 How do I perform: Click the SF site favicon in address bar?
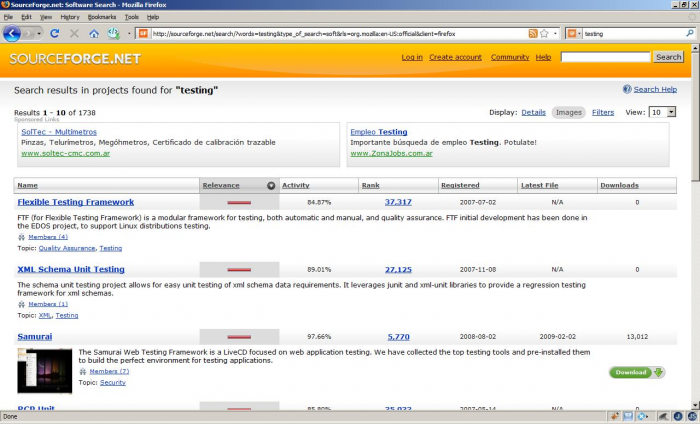[x=143, y=33]
